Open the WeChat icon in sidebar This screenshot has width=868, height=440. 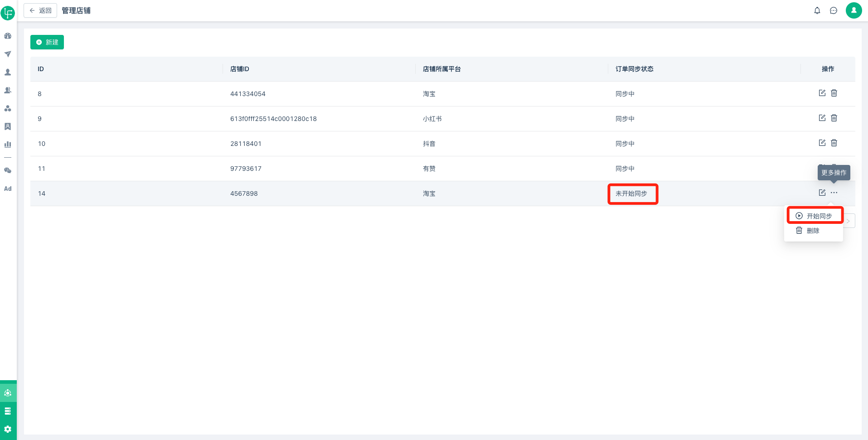click(x=8, y=170)
